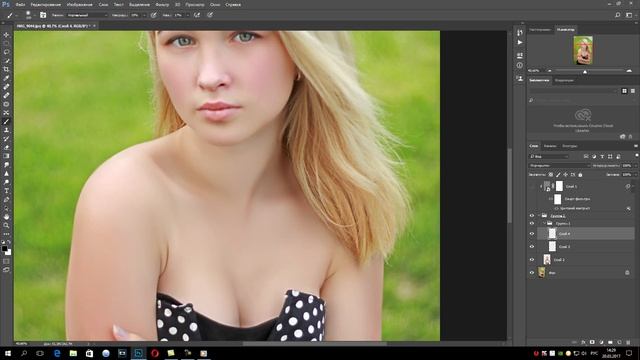Switch libraries to list view
This screenshot has width=640, height=360.
[633, 91]
